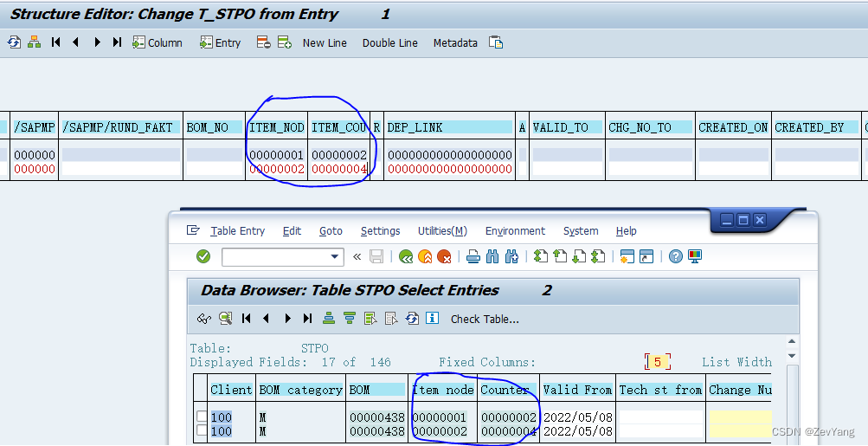Click the Check Table... button
The height and width of the screenshot is (446, 868).
[x=485, y=319]
